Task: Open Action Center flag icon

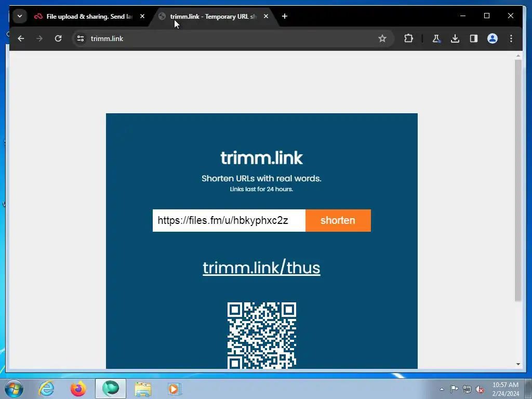Action: [454, 389]
